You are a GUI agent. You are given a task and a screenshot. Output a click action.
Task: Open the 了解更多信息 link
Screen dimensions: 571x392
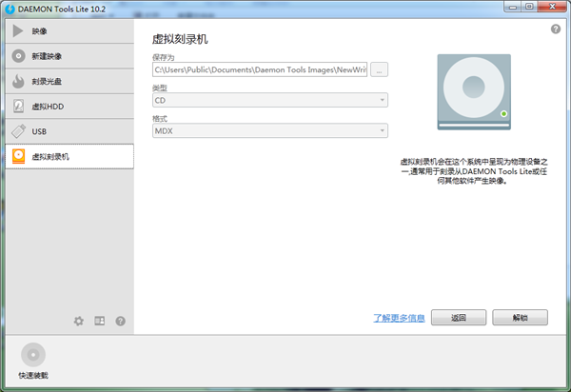pyautogui.click(x=399, y=318)
